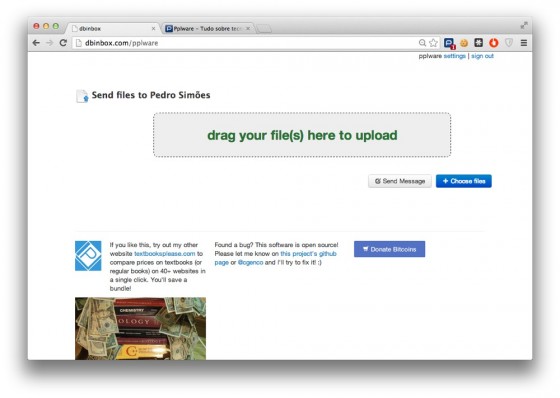The height and width of the screenshot is (398, 560).
Task: Click the textbooks and money photo
Action: [x=140, y=328]
